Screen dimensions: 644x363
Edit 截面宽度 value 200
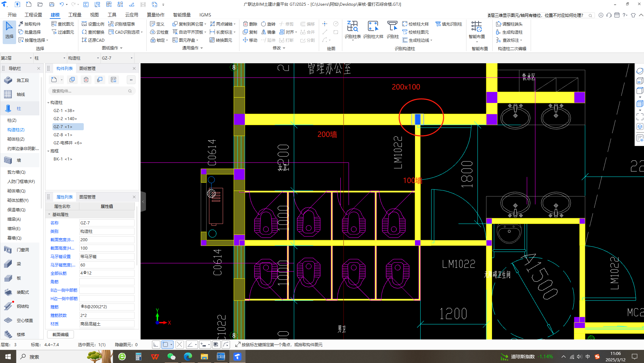tap(107, 240)
